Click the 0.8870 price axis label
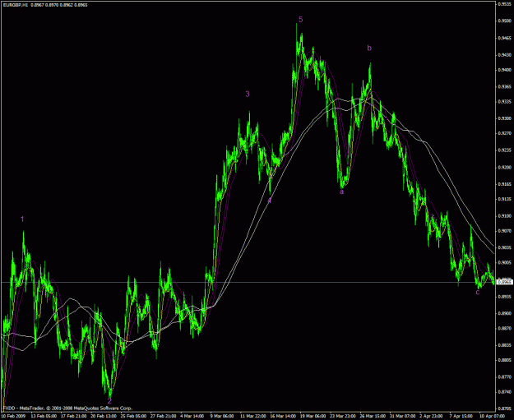The image size is (514, 420). pos(505,328)
